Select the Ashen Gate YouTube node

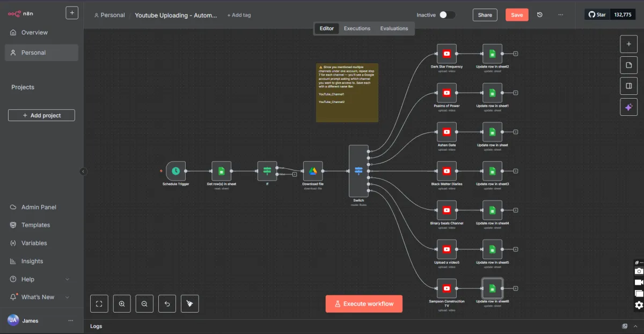[447, 132]
